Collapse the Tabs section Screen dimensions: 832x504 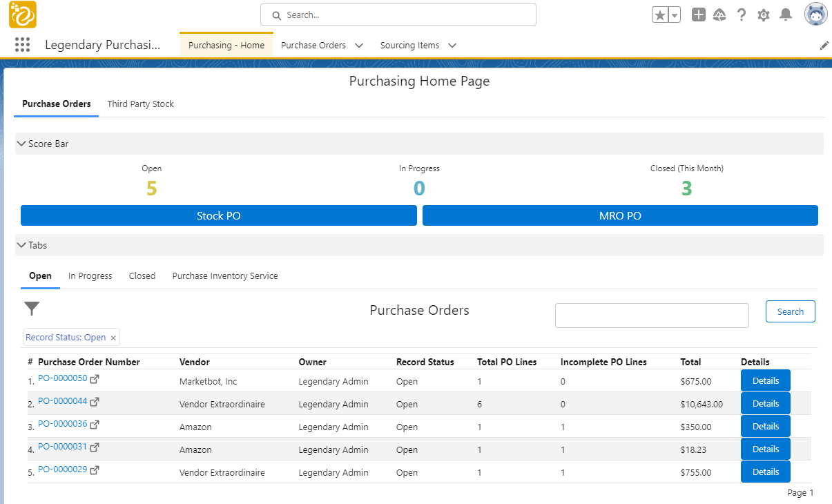[21, 245]
